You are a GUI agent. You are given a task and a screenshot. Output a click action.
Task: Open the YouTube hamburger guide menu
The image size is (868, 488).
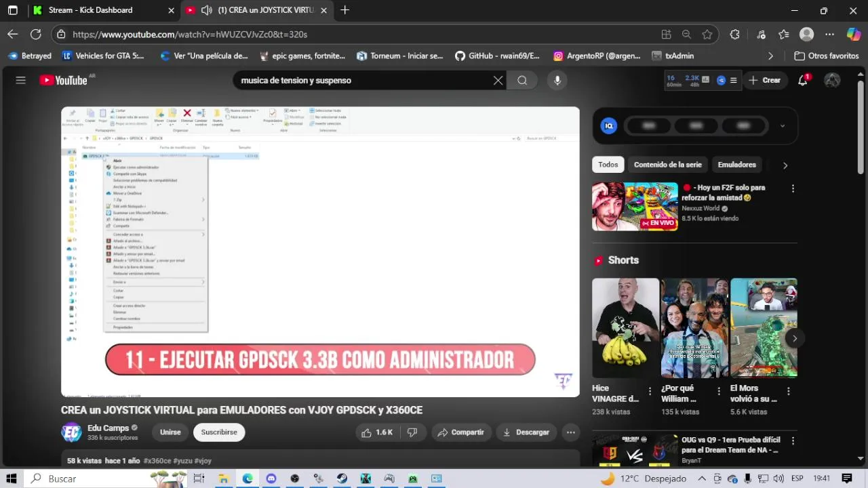[x=20, y=80]
